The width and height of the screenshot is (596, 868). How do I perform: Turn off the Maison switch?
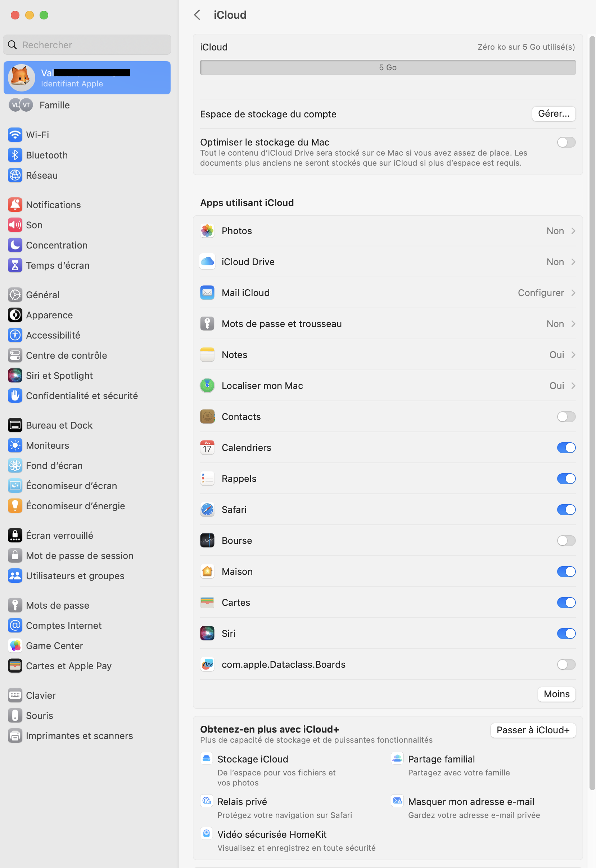(566, 572)
